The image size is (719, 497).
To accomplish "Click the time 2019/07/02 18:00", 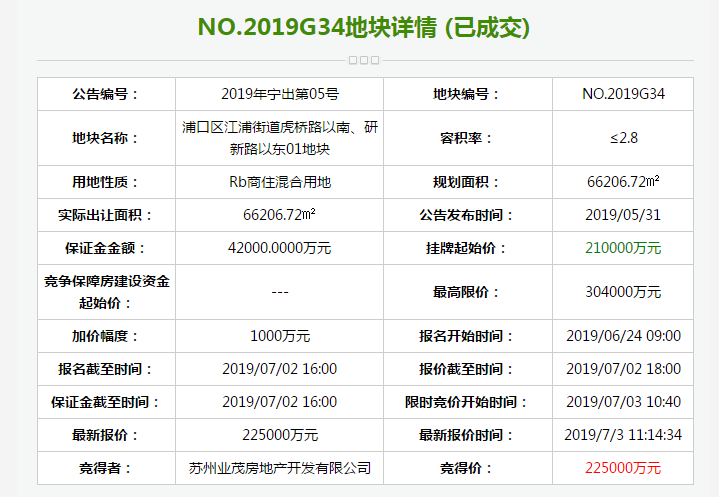I will click(x=623, y=369).
